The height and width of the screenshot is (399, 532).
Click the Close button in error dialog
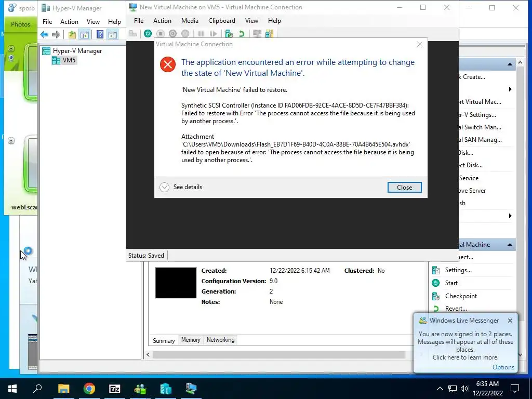point(404,187)
